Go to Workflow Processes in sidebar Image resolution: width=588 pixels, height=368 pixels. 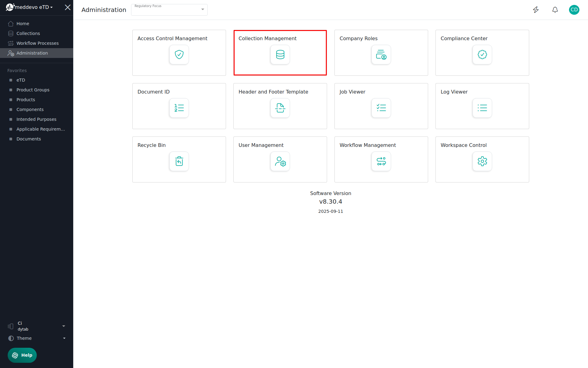pyautogui.click(x=37, y=43)
